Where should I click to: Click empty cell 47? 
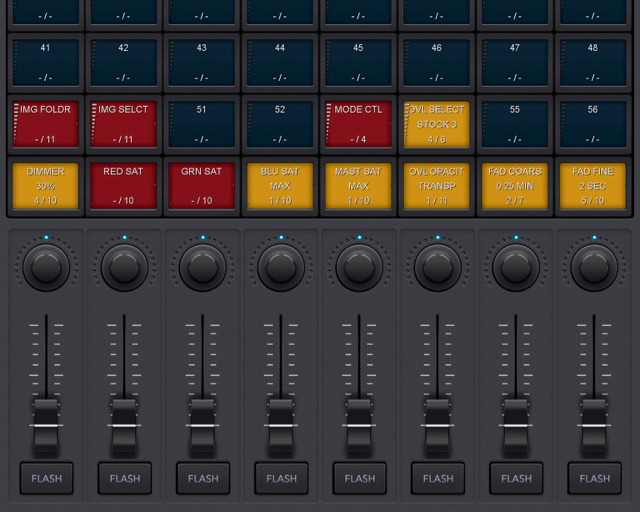(x=515, y=62)
